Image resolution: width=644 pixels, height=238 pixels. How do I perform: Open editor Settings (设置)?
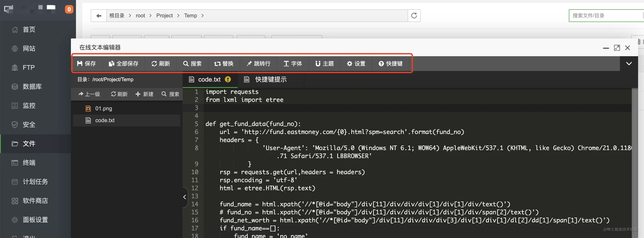click(356, 64)
